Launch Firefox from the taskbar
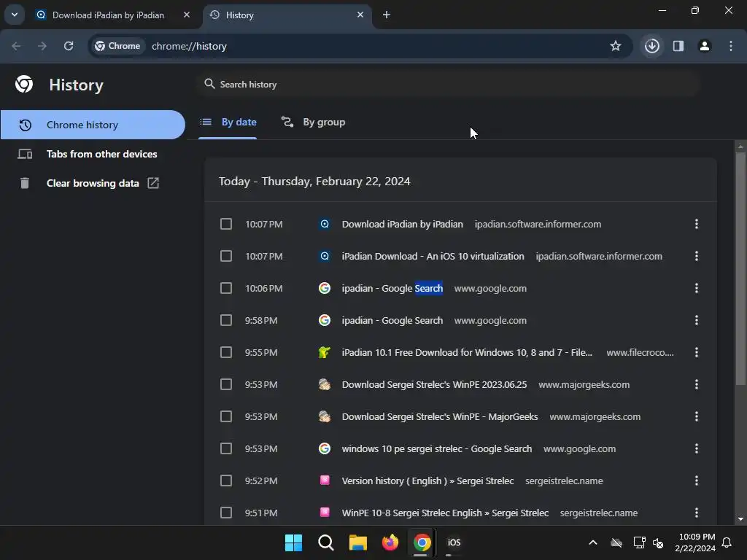The width and height of the screenshot is (747, 560). click(x=390, y=542)
